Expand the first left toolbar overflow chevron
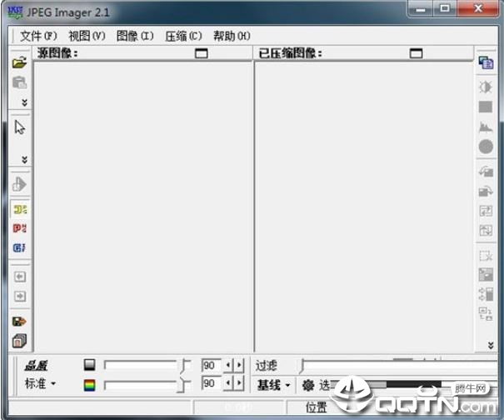Viewport: 504px width, 420px height. tap(24, 102)
